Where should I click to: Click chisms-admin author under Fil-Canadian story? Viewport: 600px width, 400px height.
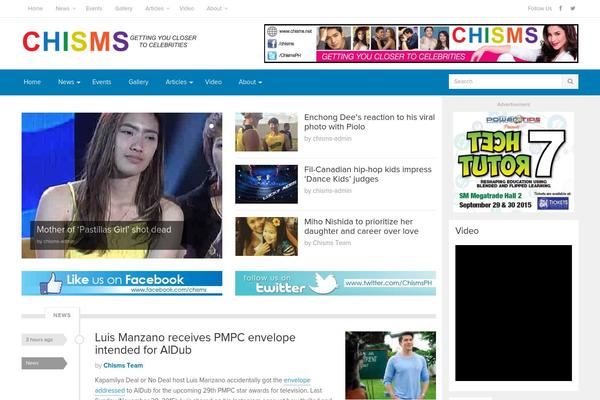click(332, 191)
